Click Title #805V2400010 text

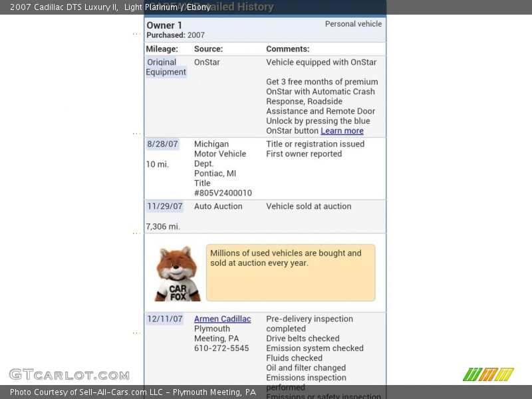tap(223, 188)
